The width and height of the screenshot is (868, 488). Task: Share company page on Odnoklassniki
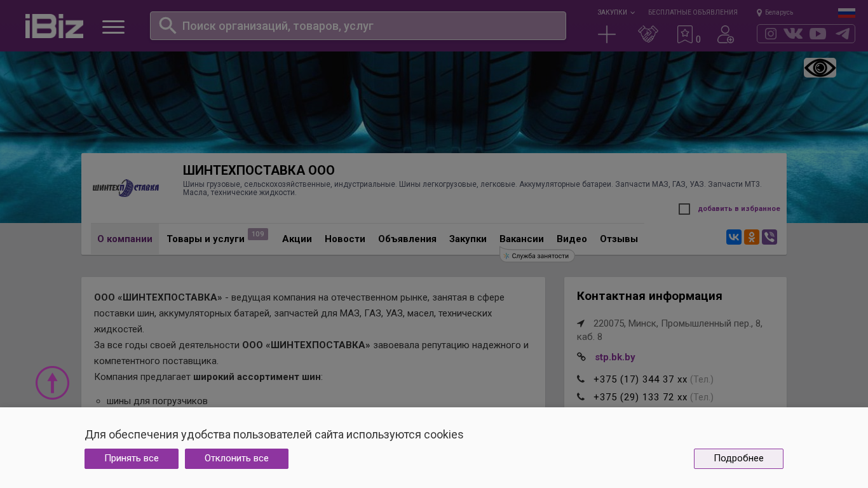click(x=752, y=237)
